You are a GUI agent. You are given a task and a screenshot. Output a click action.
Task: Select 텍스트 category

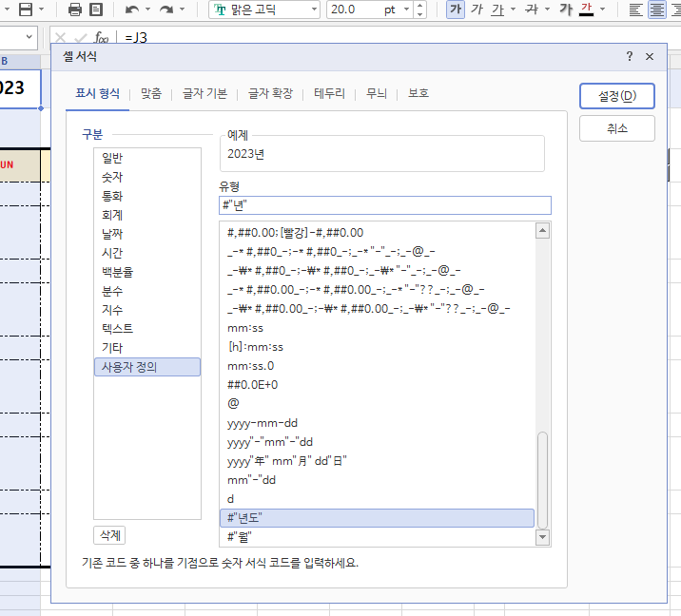point(147,329)
